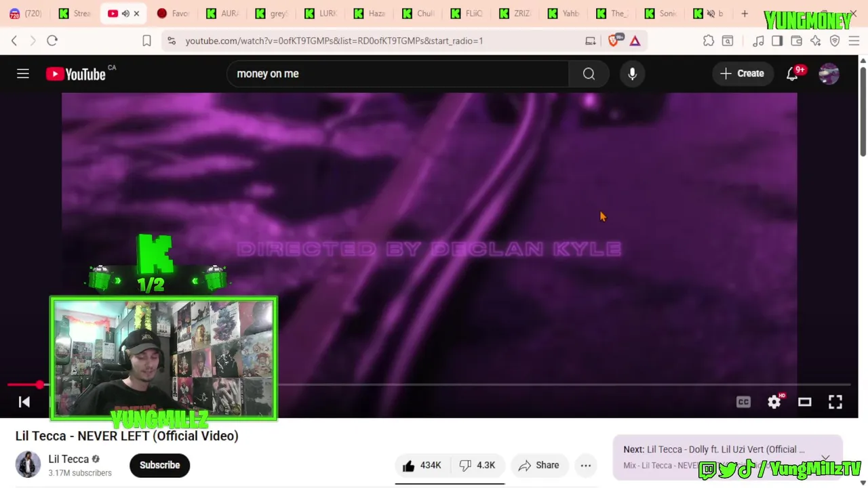
Task: Subscribe to Lil Tecca
Action: [159, 465]
